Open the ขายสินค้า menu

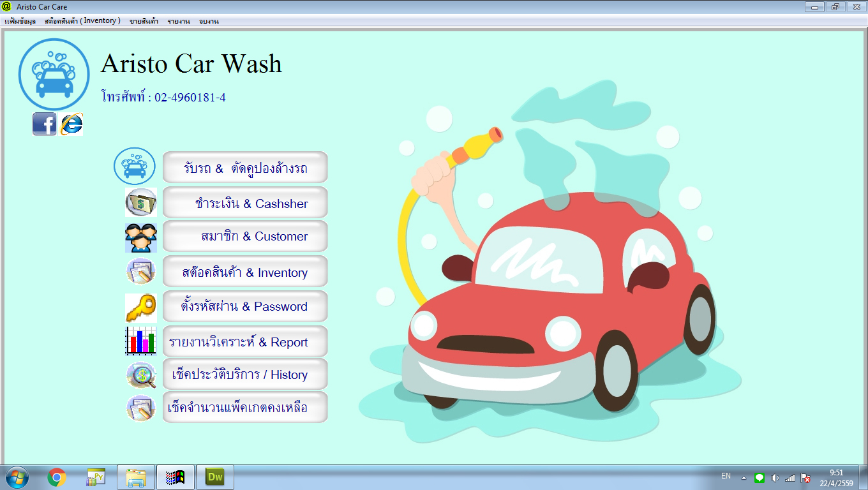(x=144, y=21)
